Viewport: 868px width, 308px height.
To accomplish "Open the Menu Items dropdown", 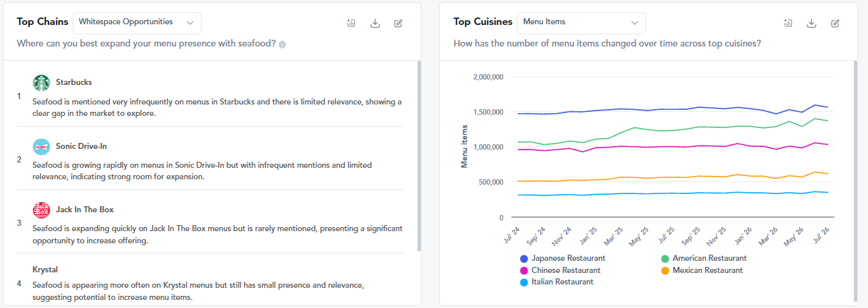I will click(581, 22).
